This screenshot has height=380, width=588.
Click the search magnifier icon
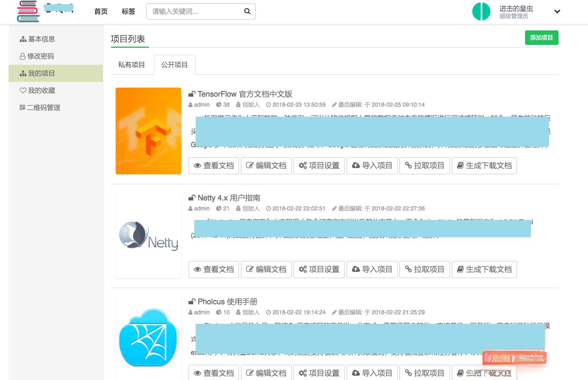(247, 11)
